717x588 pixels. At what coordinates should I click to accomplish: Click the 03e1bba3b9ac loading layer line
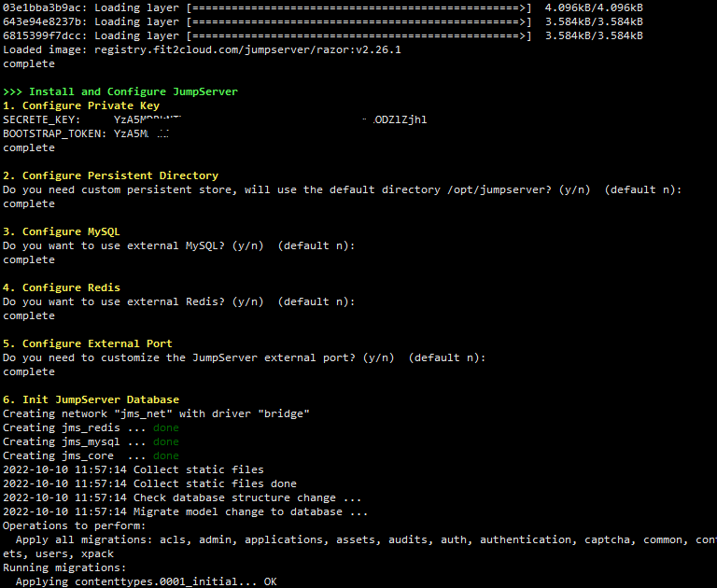coord(323,7)
